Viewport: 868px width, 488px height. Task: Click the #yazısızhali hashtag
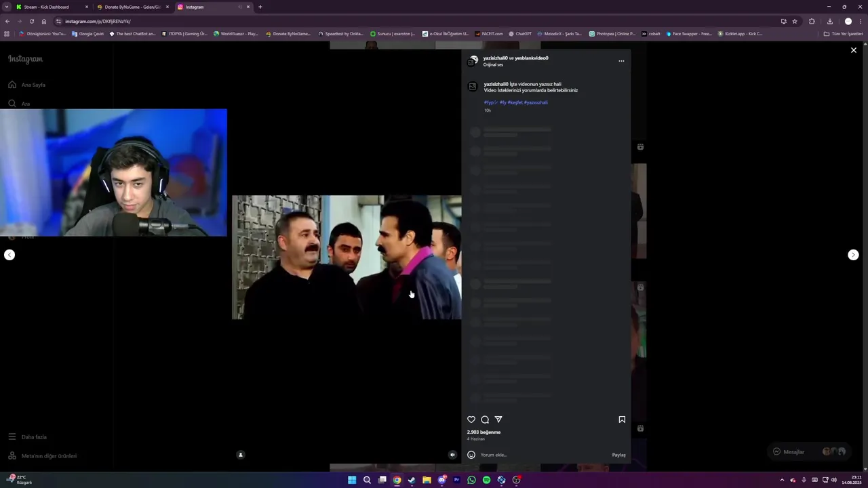pyautogui.click(x=536, y=102)
